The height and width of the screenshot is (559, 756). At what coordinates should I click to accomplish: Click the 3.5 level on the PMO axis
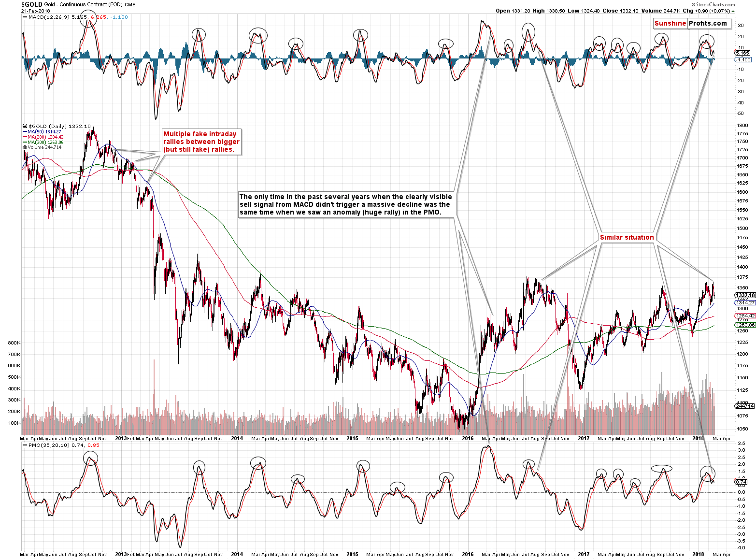[741, 443]
